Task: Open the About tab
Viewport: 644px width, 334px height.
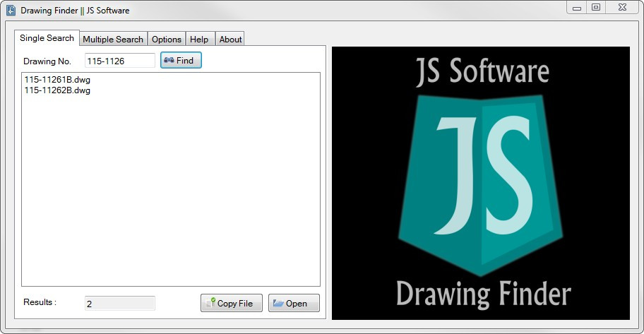Action: pos(230,39)
